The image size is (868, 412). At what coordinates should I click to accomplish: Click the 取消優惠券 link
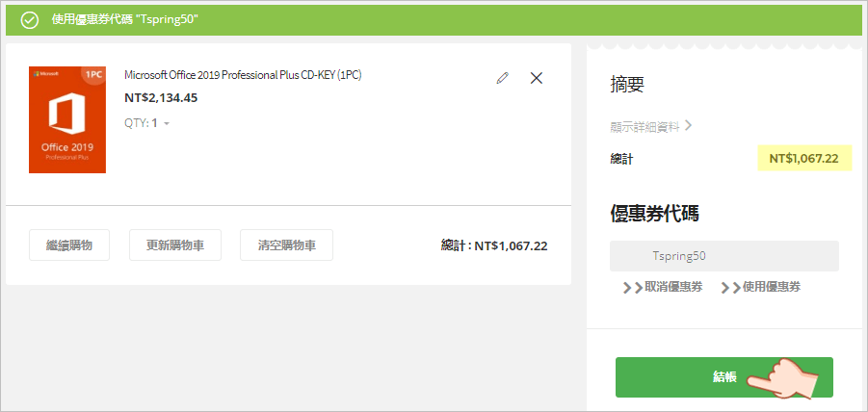pyautogui.click(x=663, y=287)
